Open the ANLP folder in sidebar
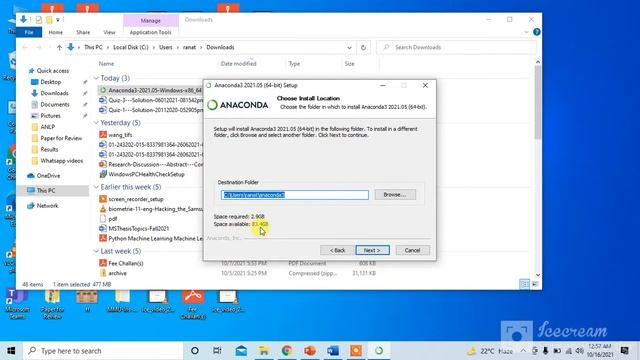Viewport: 640px width, 360px height. (47, 127)
